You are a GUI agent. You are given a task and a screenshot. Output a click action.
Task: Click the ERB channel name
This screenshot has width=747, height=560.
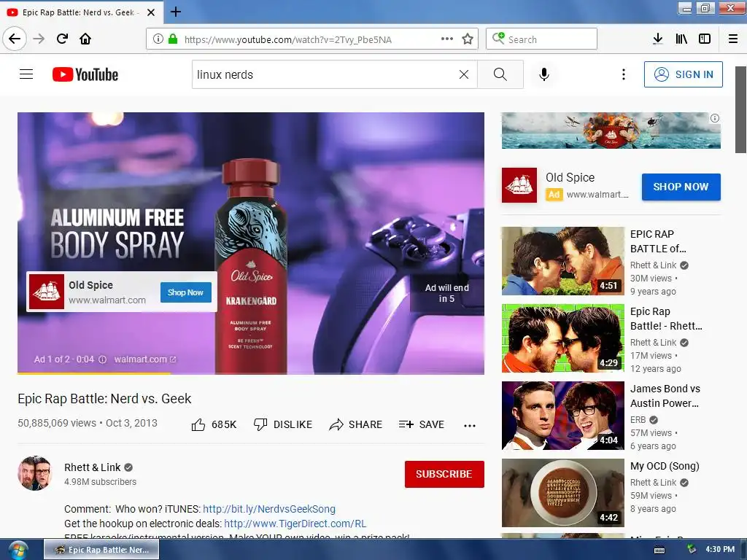[x=638, y=420]
